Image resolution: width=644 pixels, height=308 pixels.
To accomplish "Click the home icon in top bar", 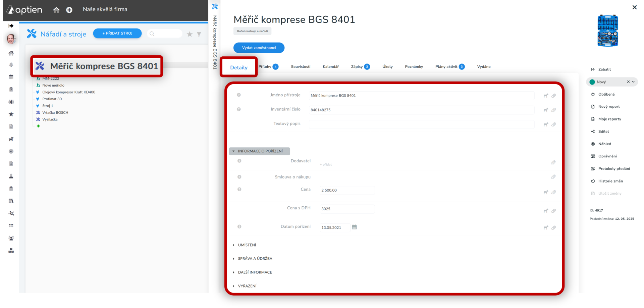I will pos(56,10).
